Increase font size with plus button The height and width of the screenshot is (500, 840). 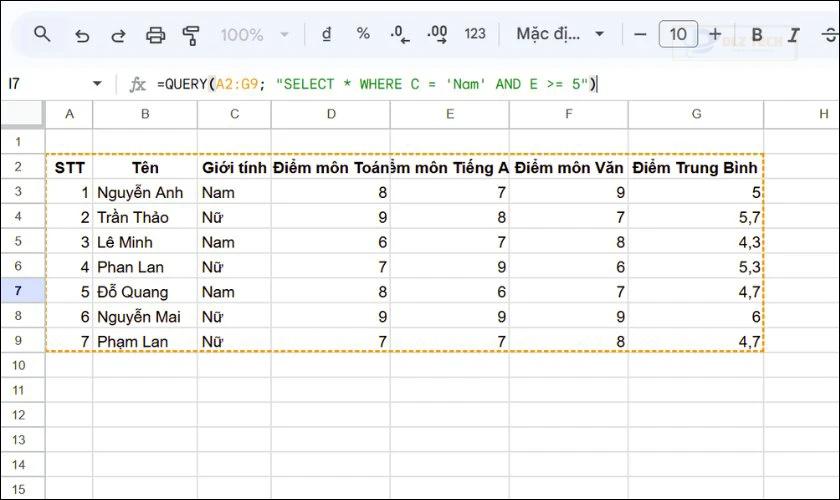pos(715,34)
